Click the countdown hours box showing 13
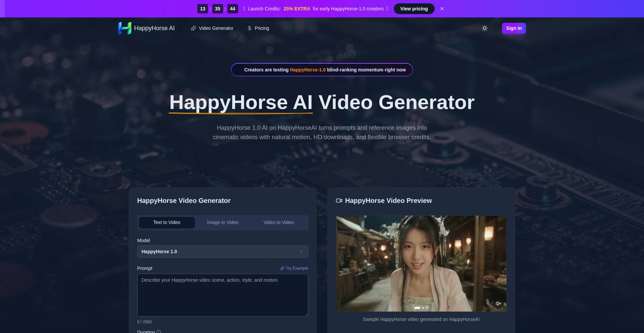Screen dimensions: 644x333 coord(203,9)
